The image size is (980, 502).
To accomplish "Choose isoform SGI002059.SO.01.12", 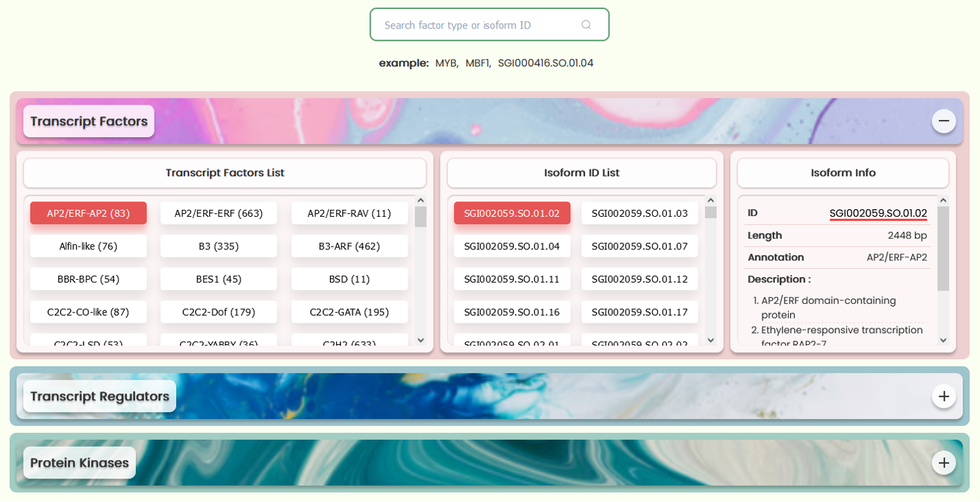I will pyautogui.click(x=640, y=279).
